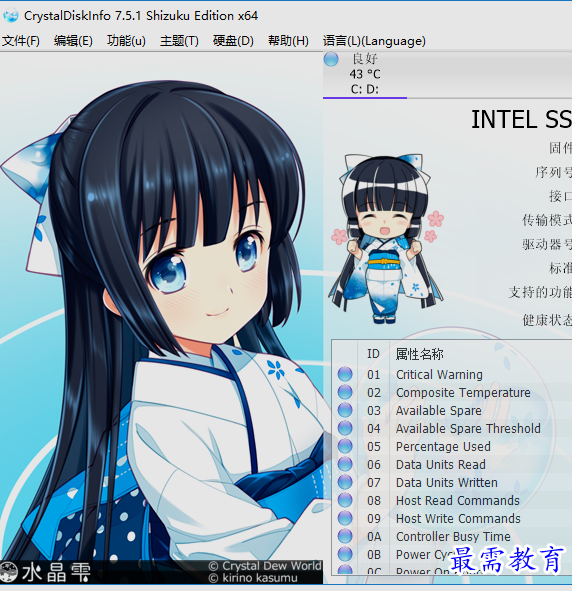Select the Host Write Commands row
The height and width of the screenshot is (591, 572).
(452, 518)
